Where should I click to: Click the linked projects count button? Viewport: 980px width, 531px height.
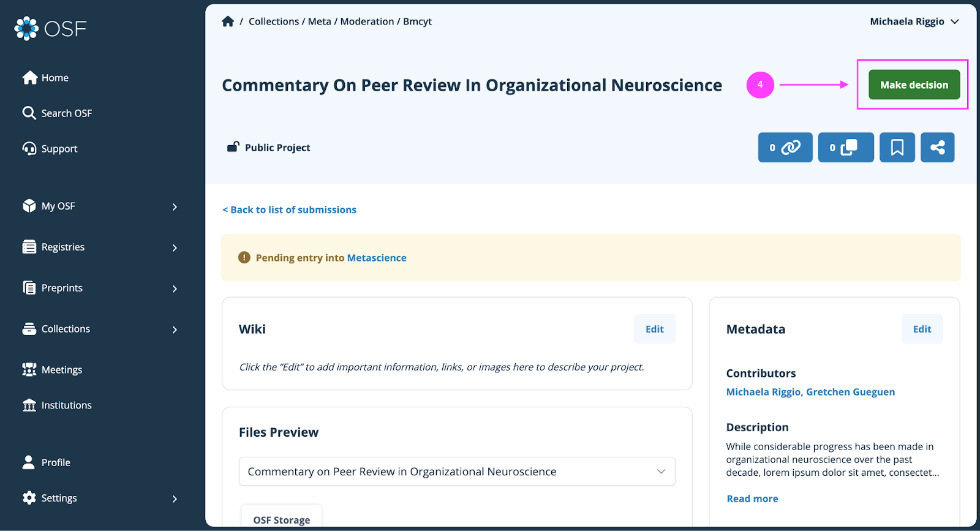(x=785, y=148)
